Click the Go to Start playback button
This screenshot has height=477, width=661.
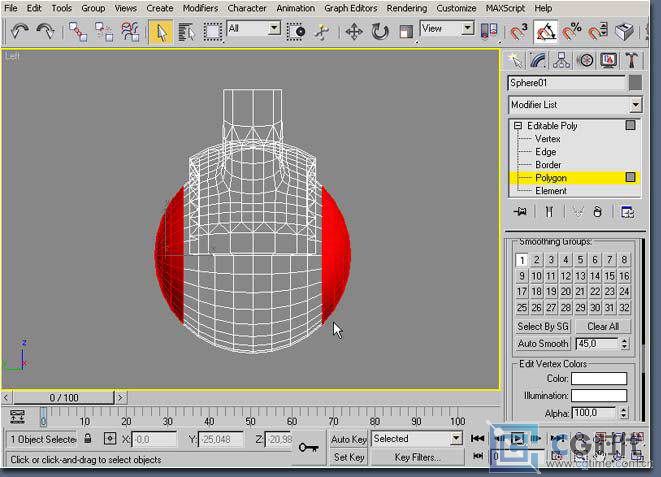pos(477,439)
